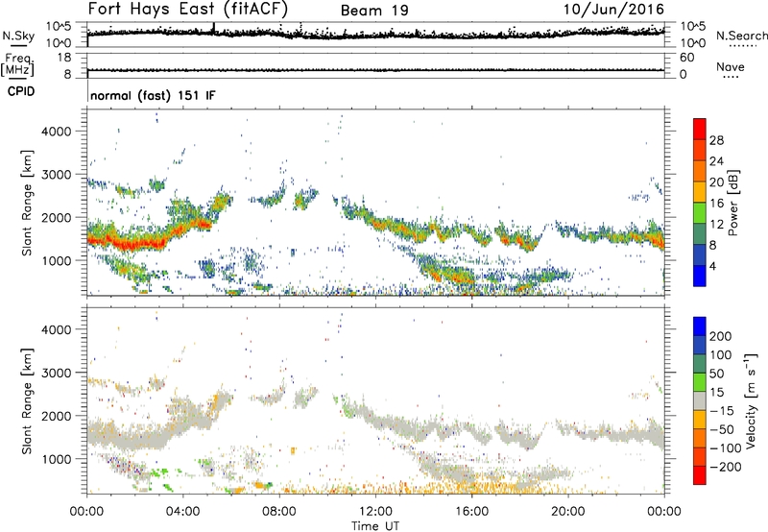Viewport: 768px width, 532px height.
Task: Click the yellow 16–20 dB power swatch
Action: [x=699, y=191]
